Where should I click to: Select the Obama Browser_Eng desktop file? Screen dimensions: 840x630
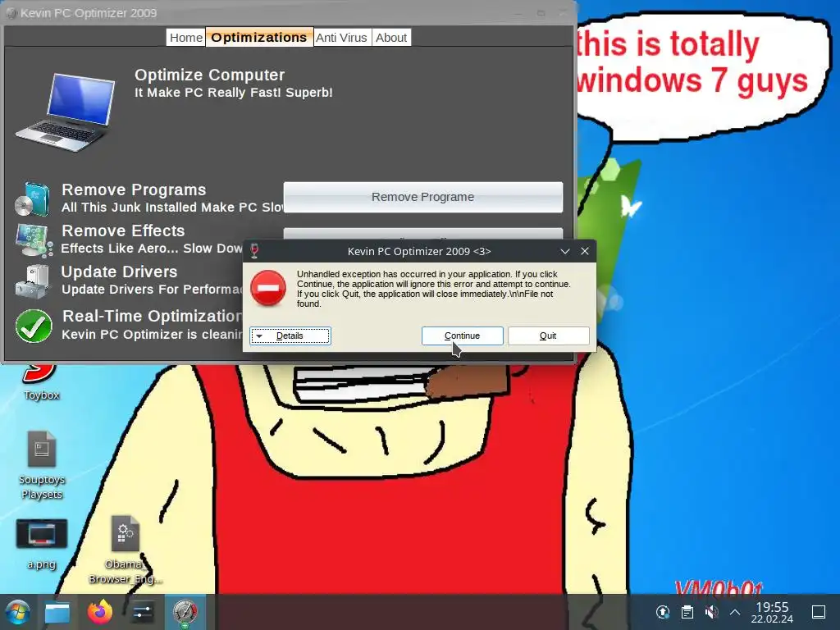pos(126,549)
